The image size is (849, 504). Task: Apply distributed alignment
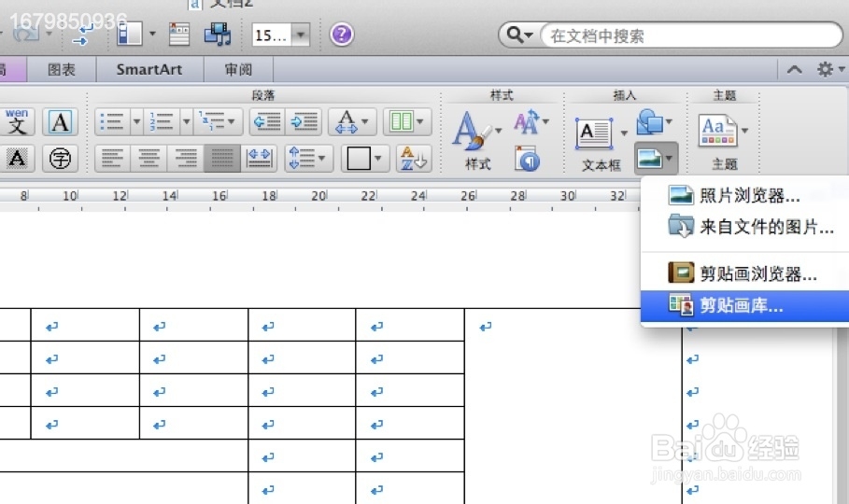pyautogui.click(x=259, y=159)
